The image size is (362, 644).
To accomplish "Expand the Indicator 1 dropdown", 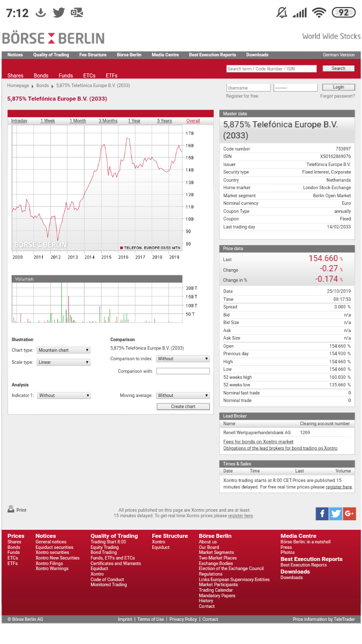I will click(64, 395).
